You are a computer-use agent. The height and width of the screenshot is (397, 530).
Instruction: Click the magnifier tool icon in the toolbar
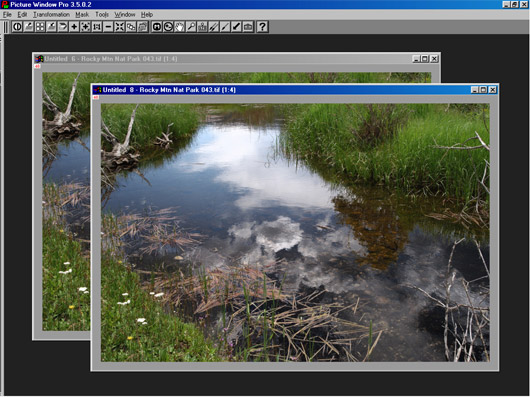click(191, 27)
